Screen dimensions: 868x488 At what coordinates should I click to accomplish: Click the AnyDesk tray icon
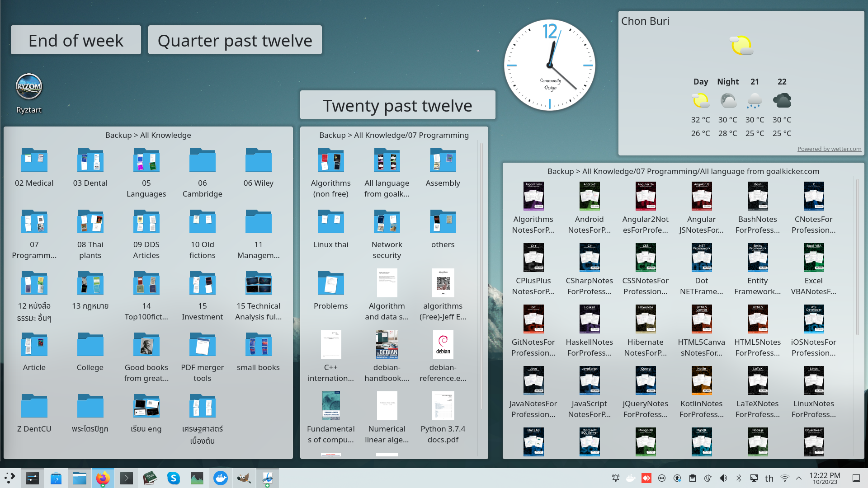click(x=646, y=478)
